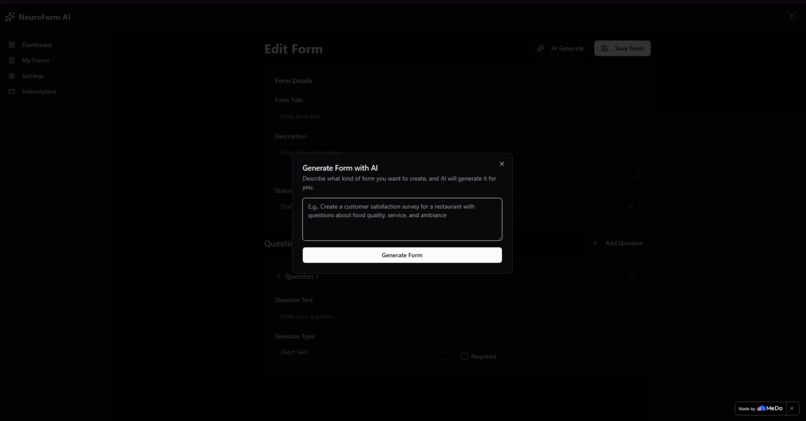The image size is (806, 421).
Task: Focus the Form Title input field
Action: pyautogui.click(x=456, y=117)
